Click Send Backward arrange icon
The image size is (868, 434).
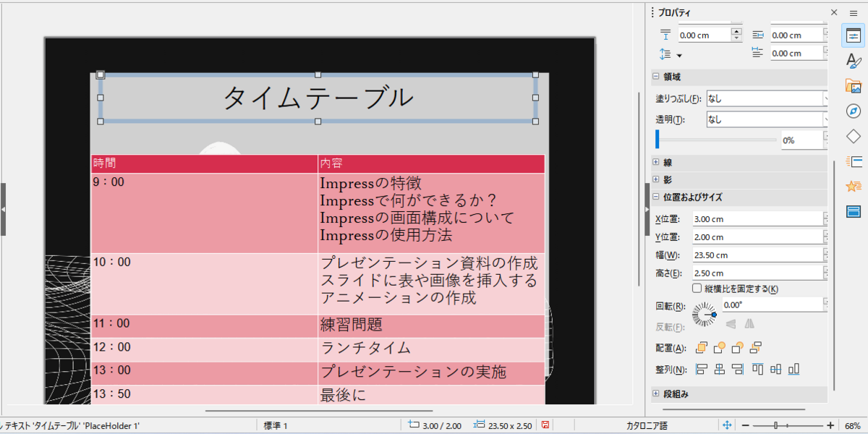738,349
